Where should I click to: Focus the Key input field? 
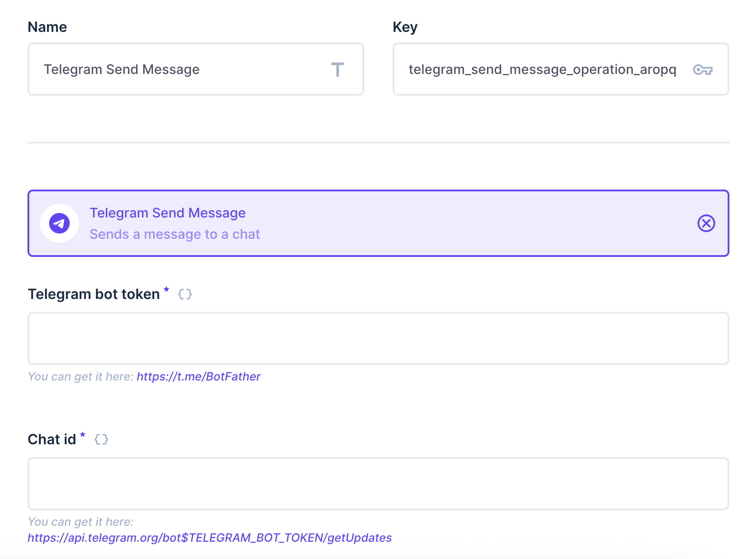click(561, 69)
